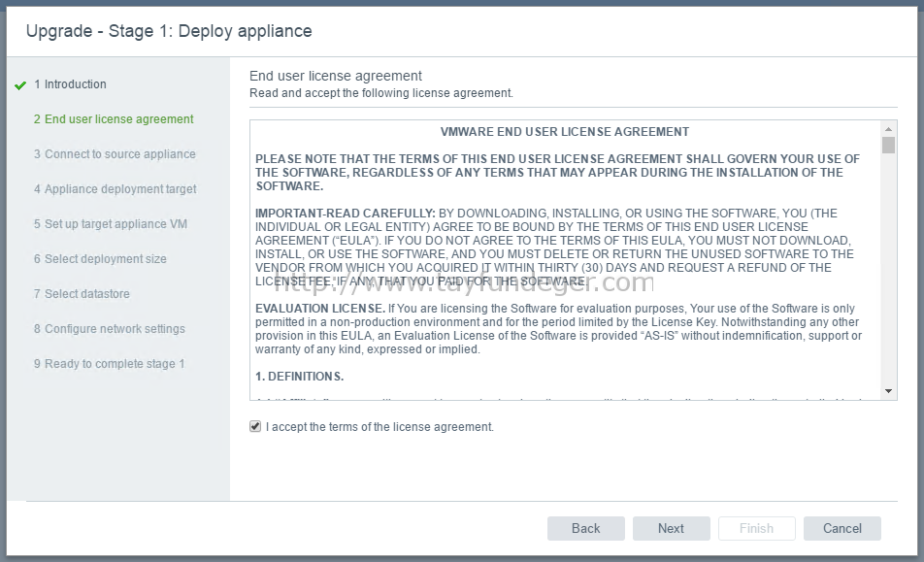
Task: Click the Back button
Action: coord(586,528)
